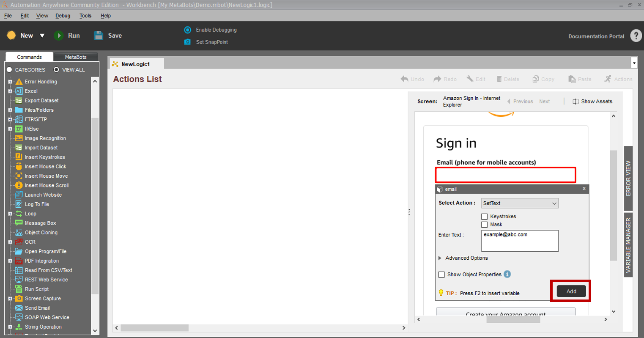Click the Run button icon
The width and height of the screenshot is (644, 338).
[x=59, y=36]
